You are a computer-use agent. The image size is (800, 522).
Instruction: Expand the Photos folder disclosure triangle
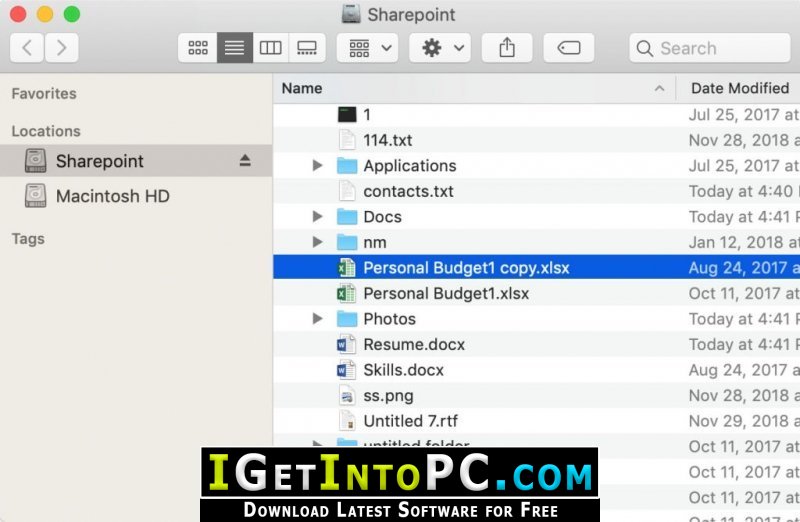[x=317, y=318]
